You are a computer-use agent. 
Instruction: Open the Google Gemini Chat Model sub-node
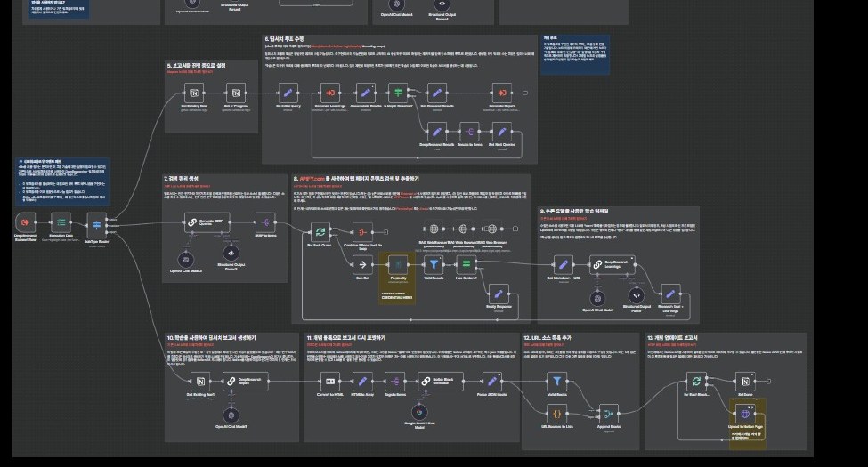click(x=419, y=412)
